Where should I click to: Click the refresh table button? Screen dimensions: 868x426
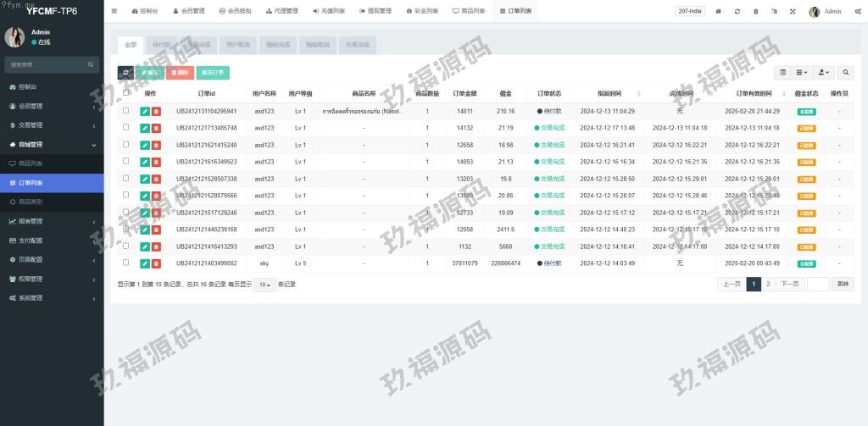(x=125, y=73)
